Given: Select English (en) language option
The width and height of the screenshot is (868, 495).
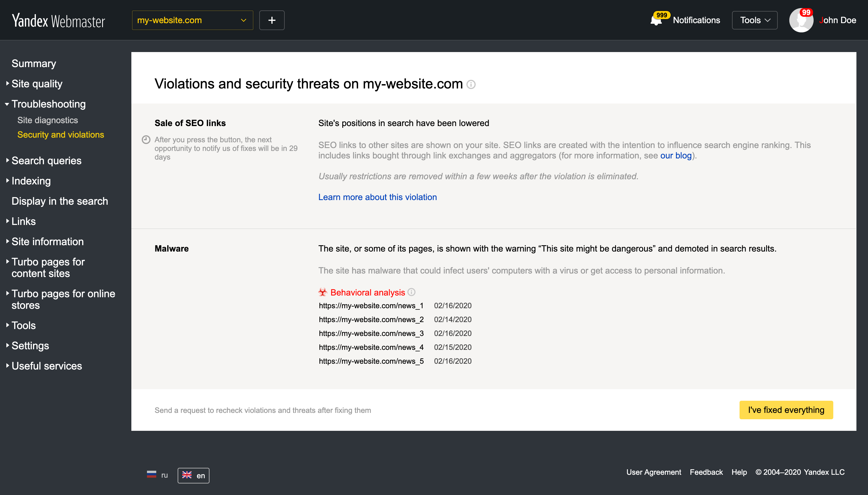Looking at the screenshot, I should point(194,475).
